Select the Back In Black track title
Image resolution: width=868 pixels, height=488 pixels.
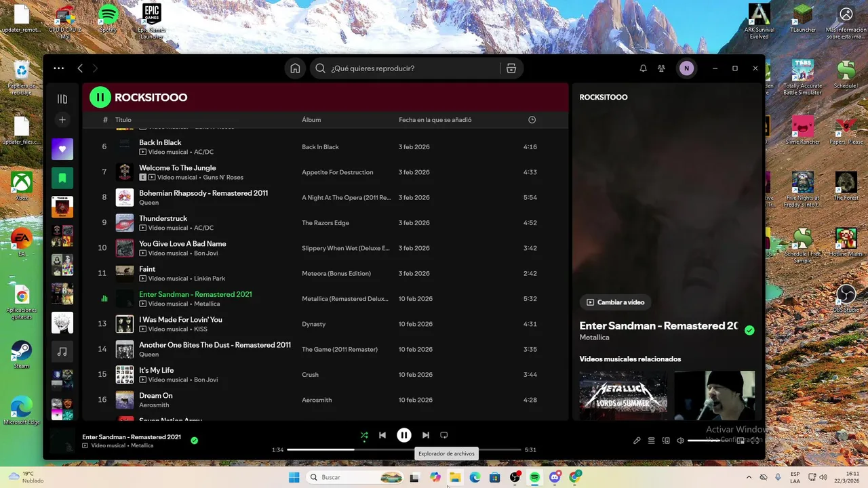pyautogui.click(x=160, y=143)
